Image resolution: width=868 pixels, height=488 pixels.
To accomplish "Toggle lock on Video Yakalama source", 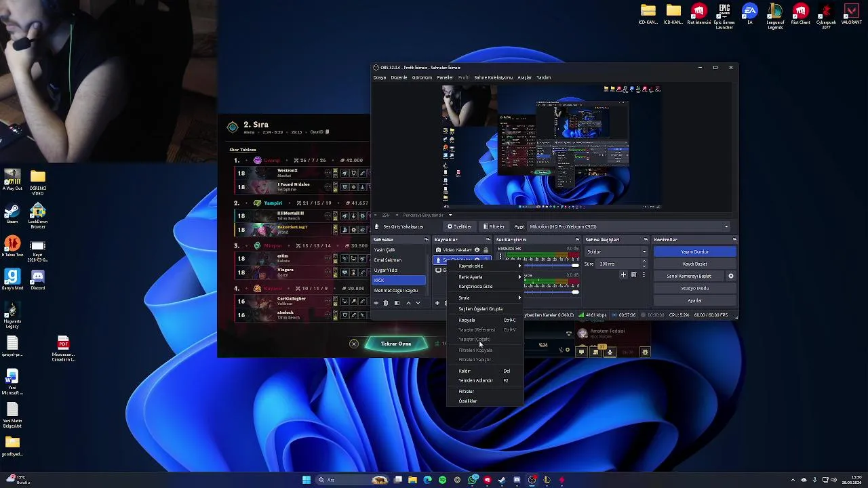I will click(x=486, y=250).
